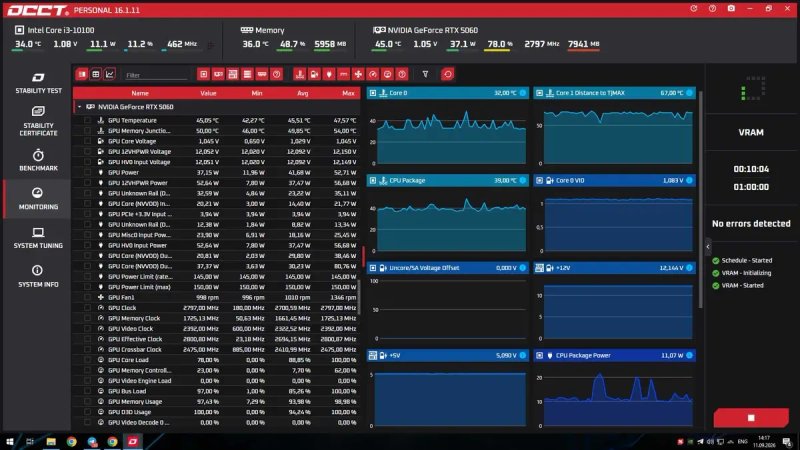Image resolution: width=800 pixels, height=450 pixels.
Task: Toggle clock frequency sensor type filter
Action: click(373, 74)
